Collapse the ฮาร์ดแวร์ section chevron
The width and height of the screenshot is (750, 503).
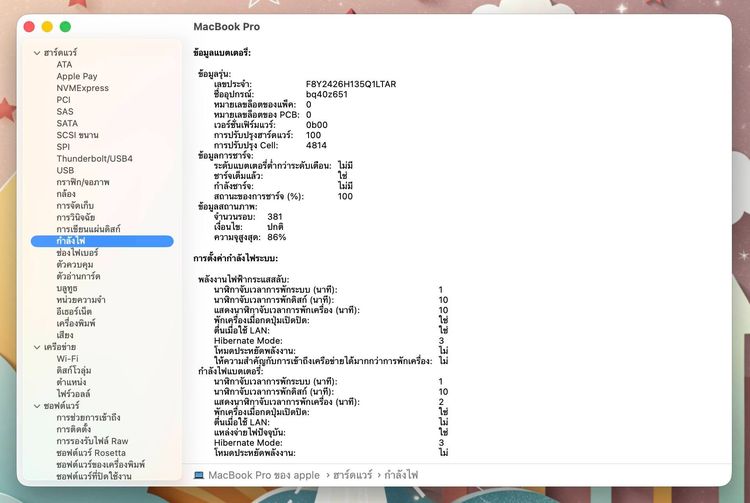point(37,53)
